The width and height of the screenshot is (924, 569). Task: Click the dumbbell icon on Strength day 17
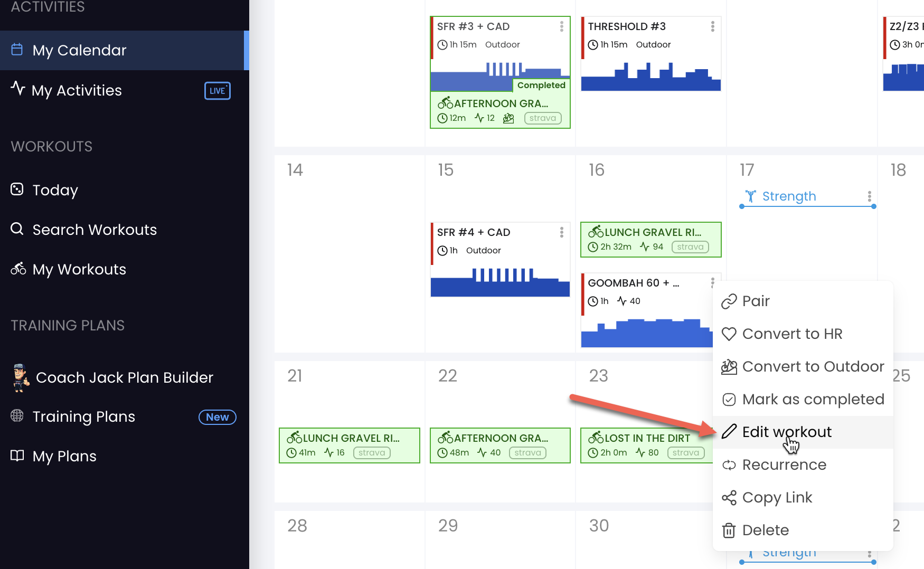tap(750, 196)
